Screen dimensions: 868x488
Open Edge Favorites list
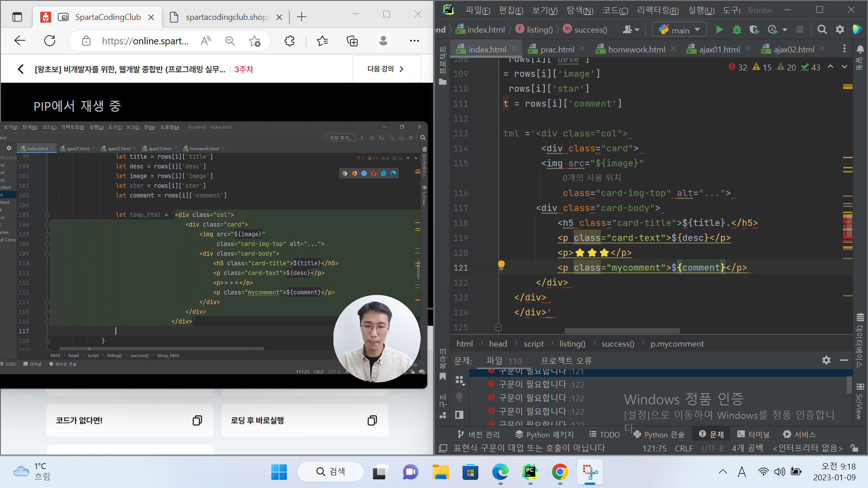(322, 41)
